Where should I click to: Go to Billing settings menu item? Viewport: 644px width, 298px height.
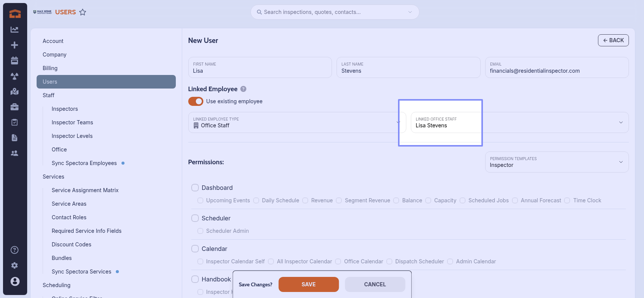(50, 68)
